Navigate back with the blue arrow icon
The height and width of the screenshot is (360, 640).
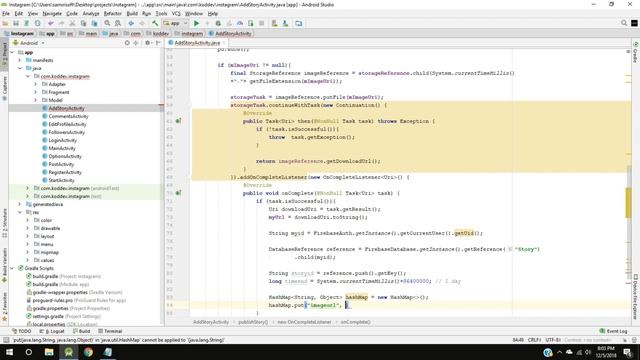(x=131, y=24)
